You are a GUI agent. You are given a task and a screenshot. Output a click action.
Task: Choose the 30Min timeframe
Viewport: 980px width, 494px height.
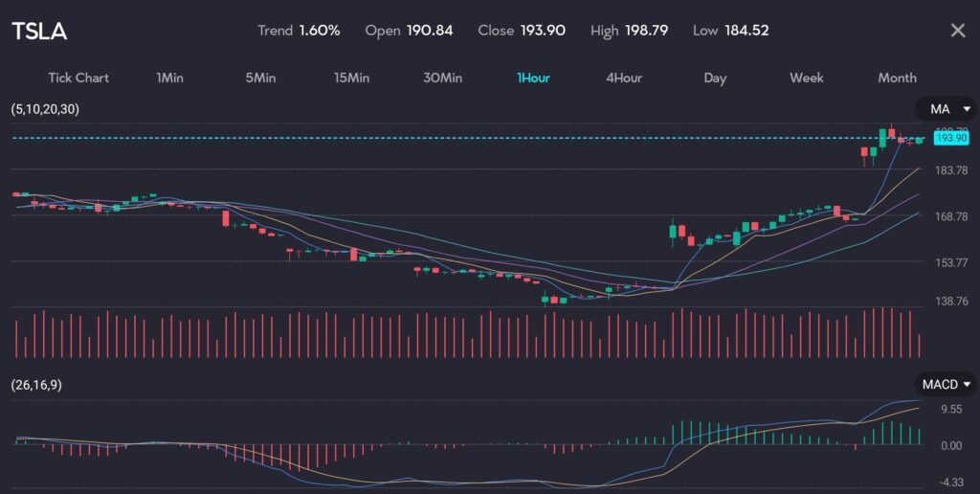tap(442, 78)
